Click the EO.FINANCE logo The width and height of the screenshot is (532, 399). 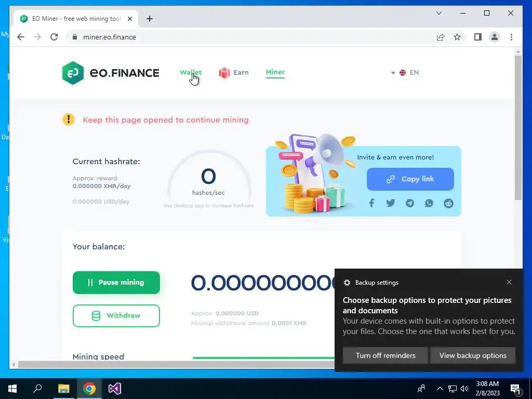(111, 73)
